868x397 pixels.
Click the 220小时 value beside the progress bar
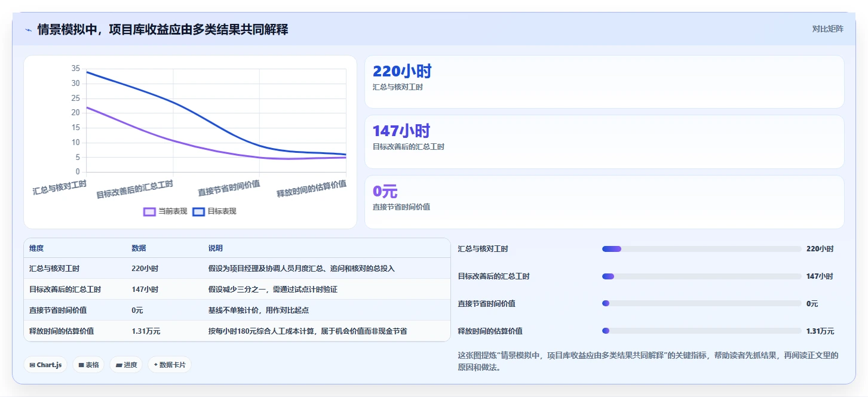tap(820, 249)
